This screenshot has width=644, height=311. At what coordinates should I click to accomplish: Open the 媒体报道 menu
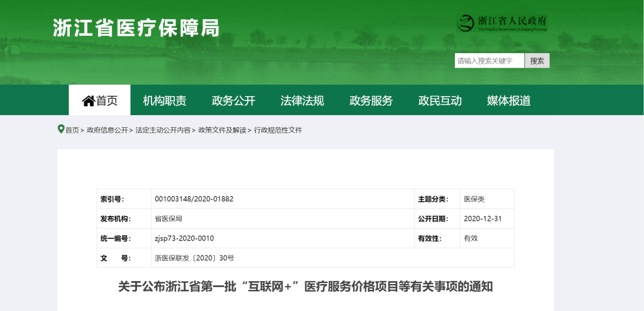click(509, 100)
